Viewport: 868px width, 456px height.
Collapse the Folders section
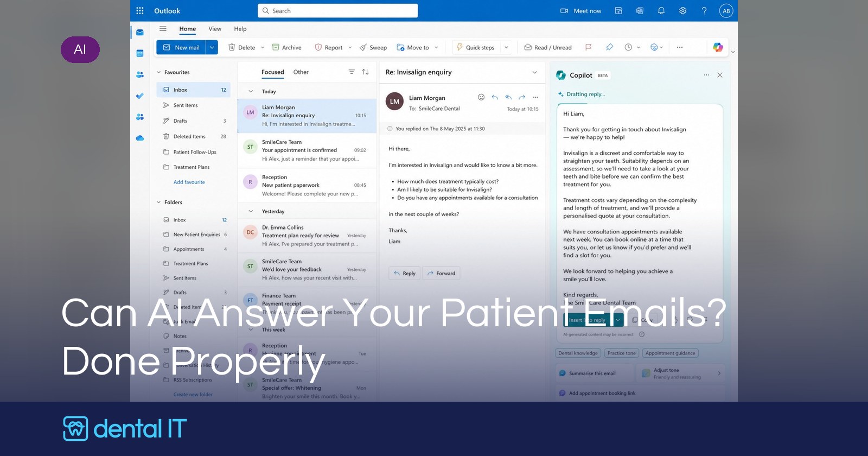pos(159,202)
